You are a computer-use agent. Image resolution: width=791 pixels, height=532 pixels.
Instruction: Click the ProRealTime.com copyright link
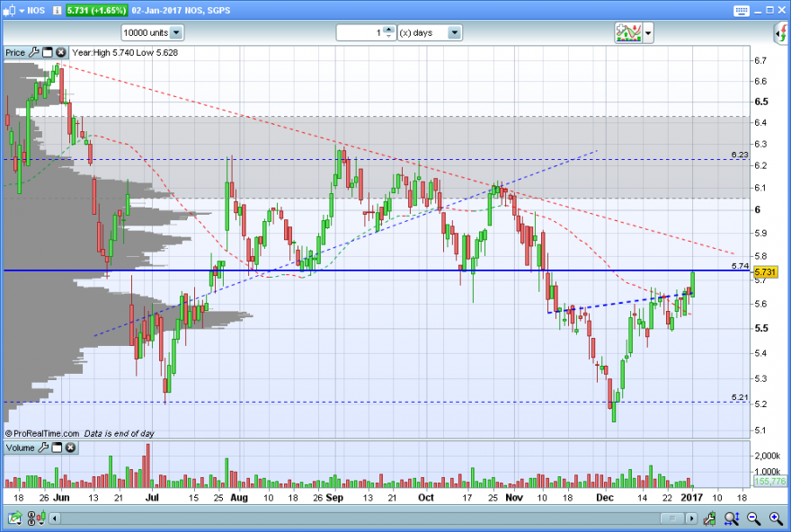tap(42, 433)
